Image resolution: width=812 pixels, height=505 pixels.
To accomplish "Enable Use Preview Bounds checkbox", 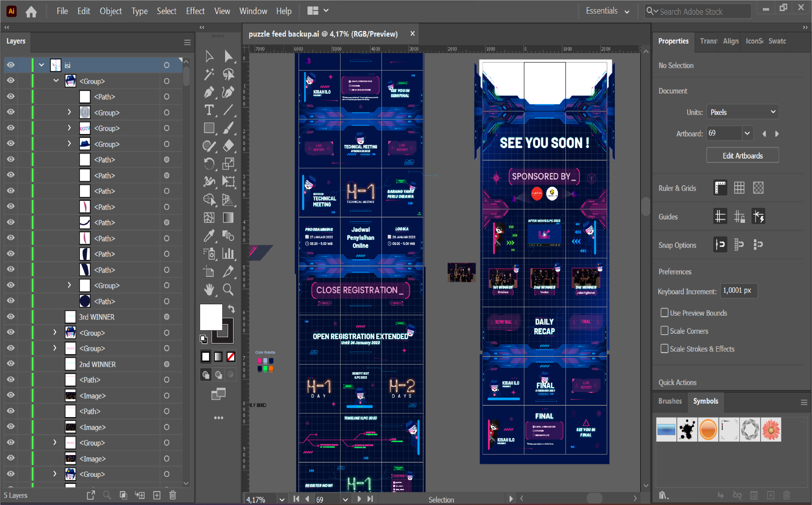I will pos(664,313).
